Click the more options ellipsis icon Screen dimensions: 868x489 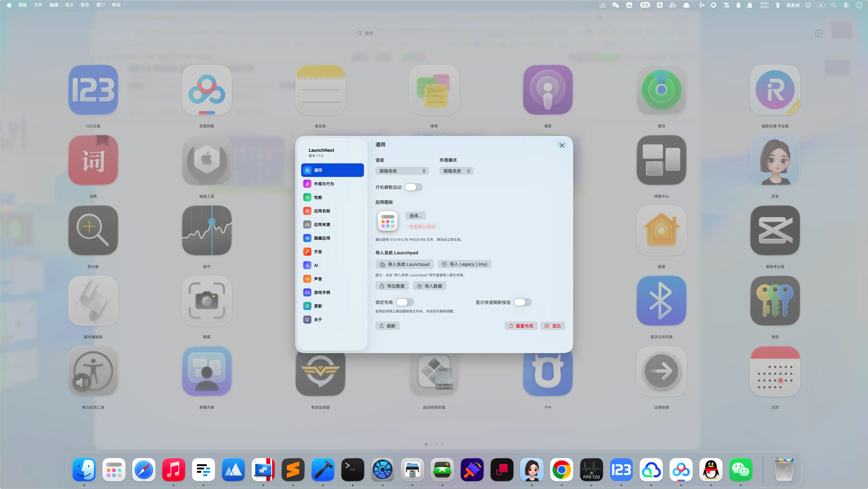[818, 33]
